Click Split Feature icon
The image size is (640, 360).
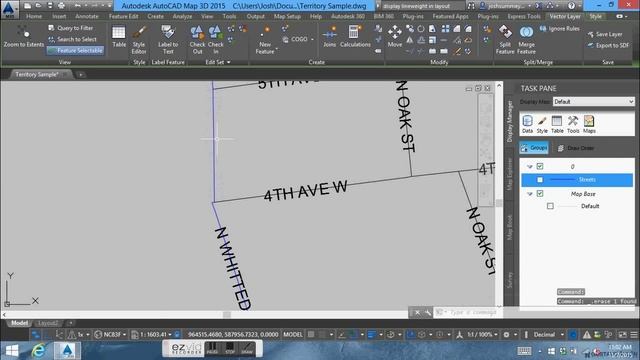[505, 40]
